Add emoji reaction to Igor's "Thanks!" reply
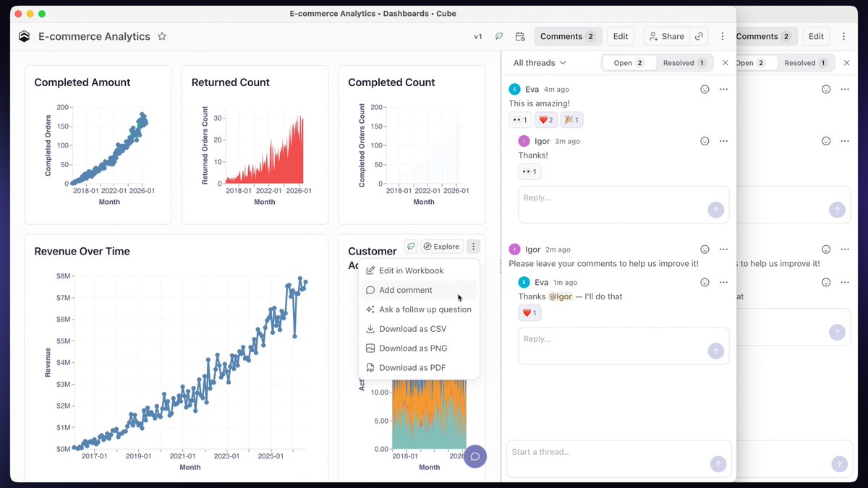The image size is (868, 488). coord(705,141)
